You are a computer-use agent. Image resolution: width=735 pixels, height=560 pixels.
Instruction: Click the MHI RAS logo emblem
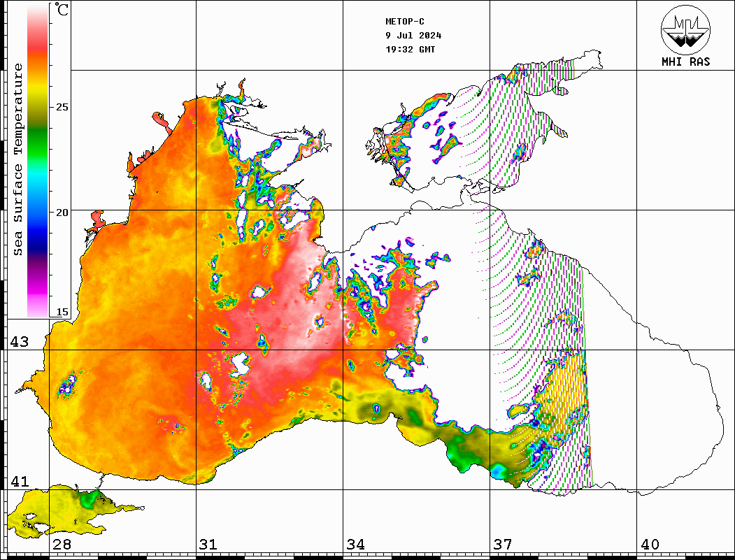[685, 29]
